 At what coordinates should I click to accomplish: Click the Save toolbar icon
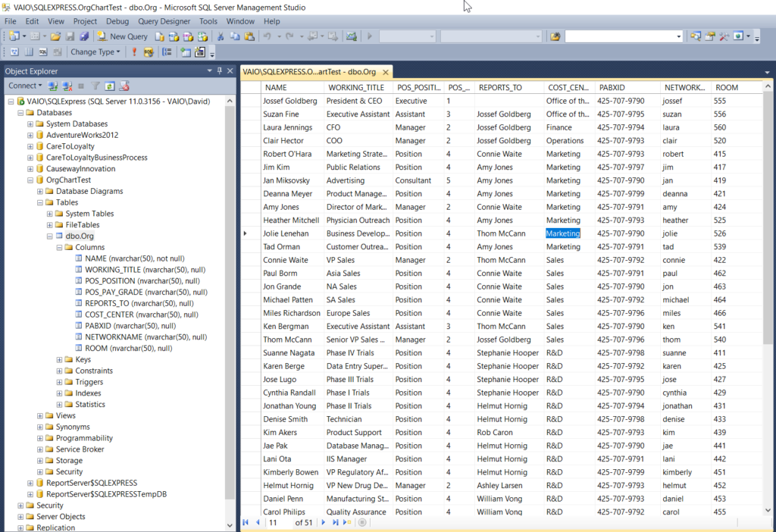point(69,36)
